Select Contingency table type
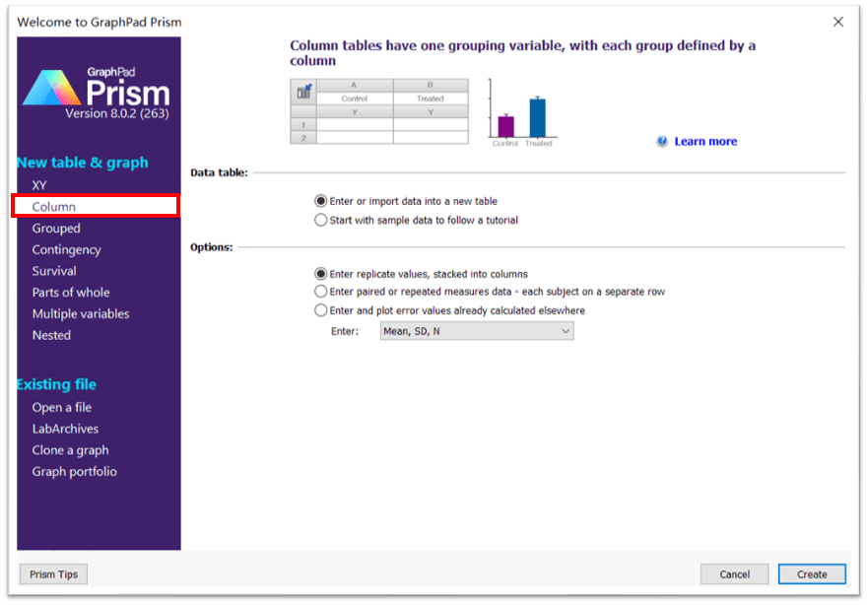868x605 pixels. 66,250
